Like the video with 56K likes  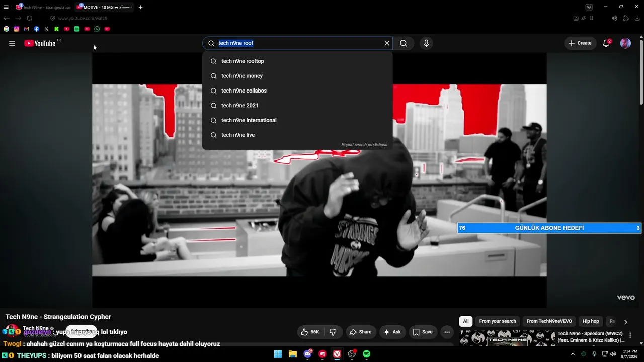pos(310,332)
